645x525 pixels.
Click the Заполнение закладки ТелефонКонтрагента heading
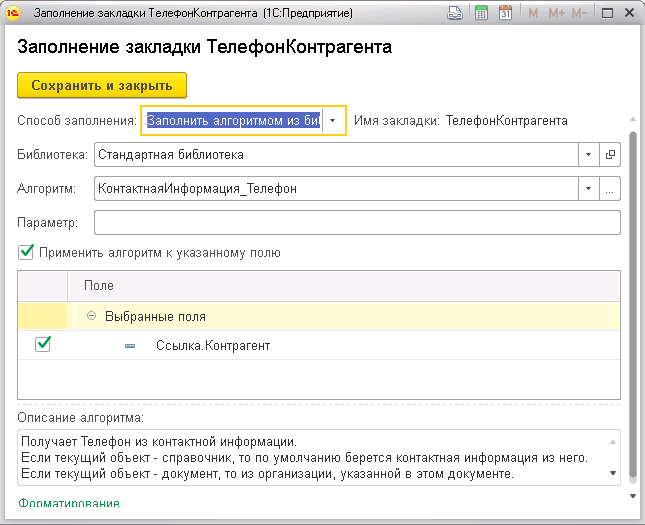click(x=204, y=46)
